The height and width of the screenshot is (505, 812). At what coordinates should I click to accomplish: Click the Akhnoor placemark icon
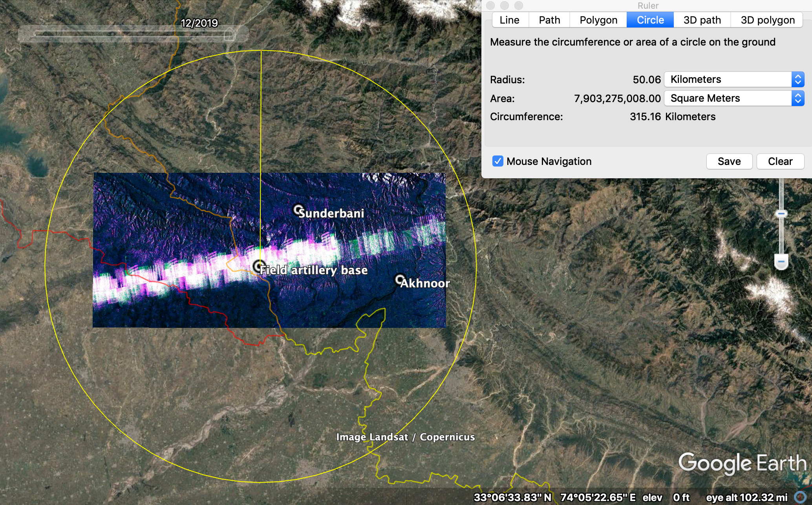[x=399, y=279]
